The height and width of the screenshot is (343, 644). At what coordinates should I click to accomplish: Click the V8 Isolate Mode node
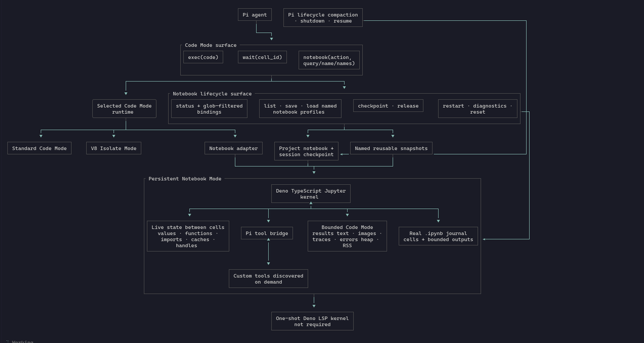[114, 148]
